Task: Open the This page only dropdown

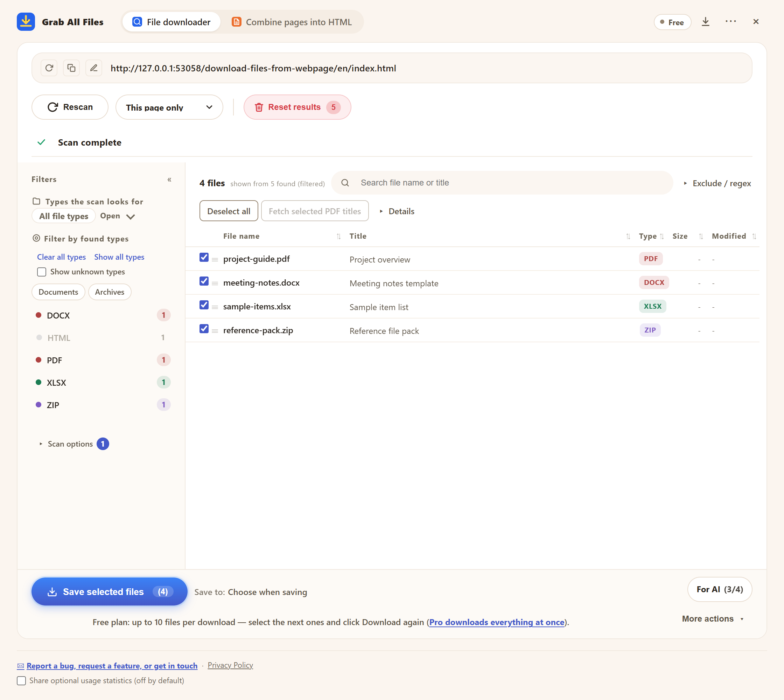Action: click(x=169, y=107)
